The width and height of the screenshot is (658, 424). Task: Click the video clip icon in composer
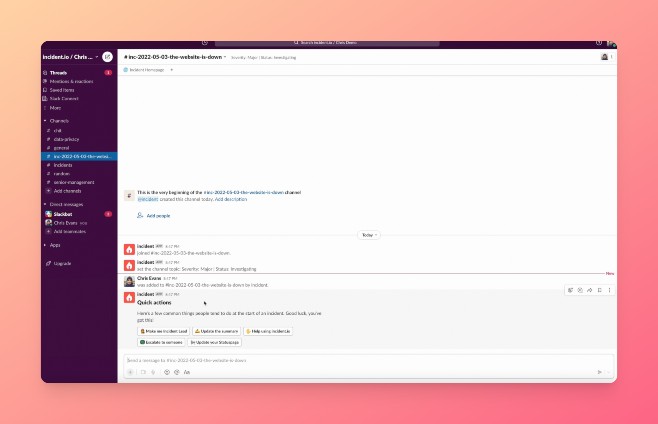[143, 372]
